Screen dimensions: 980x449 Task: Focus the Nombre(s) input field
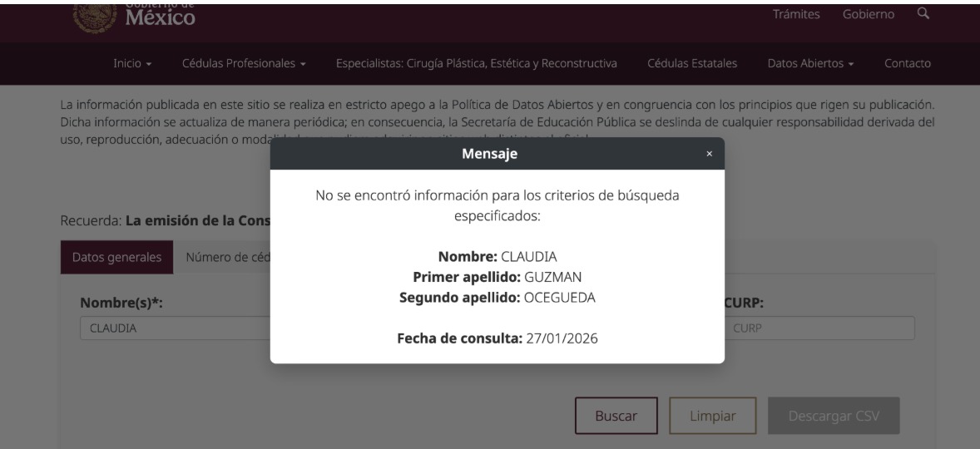coord(175,328)
